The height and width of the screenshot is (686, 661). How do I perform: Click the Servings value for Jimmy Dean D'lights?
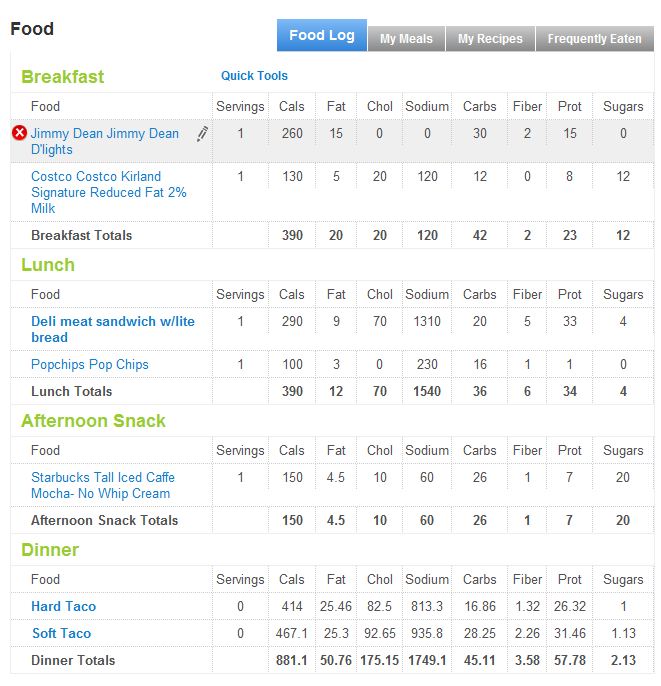(x=240, y=133)
